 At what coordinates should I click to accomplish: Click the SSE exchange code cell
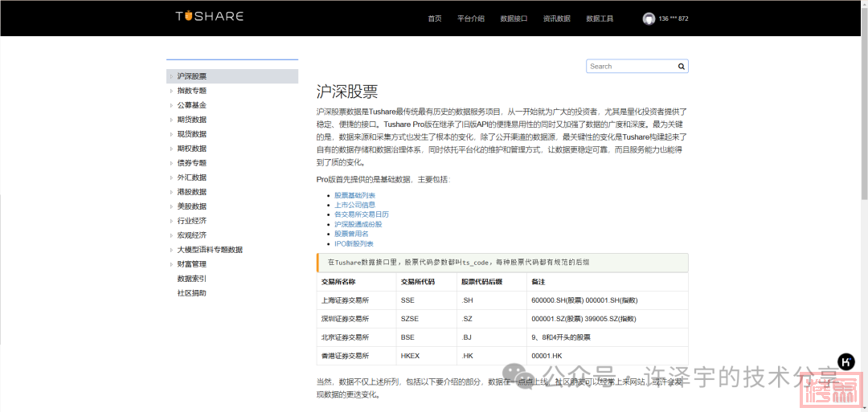[x=426, y=300]
